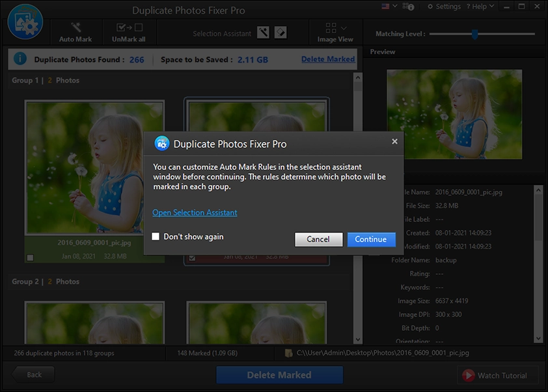Click the Duplicate Photos Found count 266

coord(137,60)
